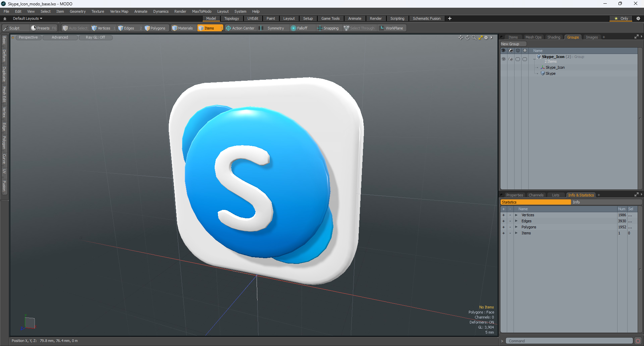Switch to Materials selection mode
This screenshot has height=346, width=644.
tap(182, 28)
